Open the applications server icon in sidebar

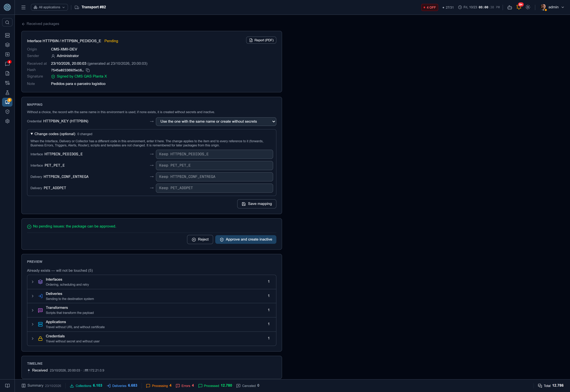(7, 35)
